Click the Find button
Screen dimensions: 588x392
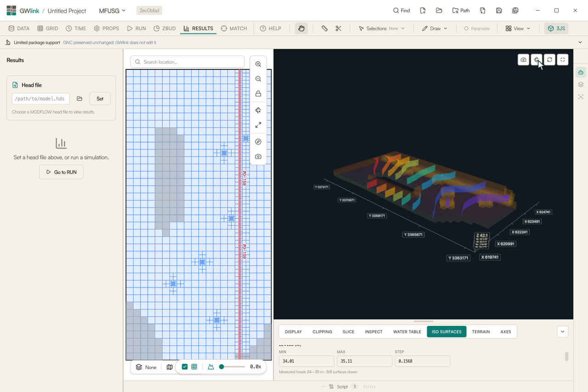[x=401, y=11]
